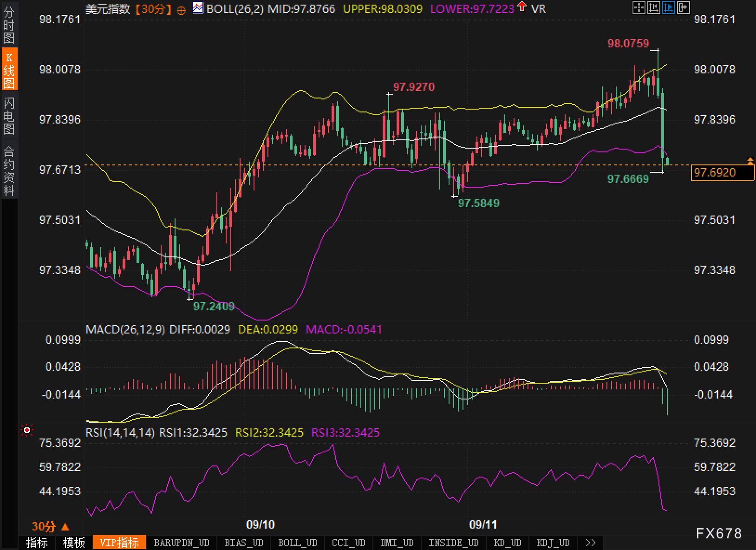Image resolution: width=756 pixels, height=550 pixels.
Task: Click the 模板 button in bottom bar
Action: point(74,543)
